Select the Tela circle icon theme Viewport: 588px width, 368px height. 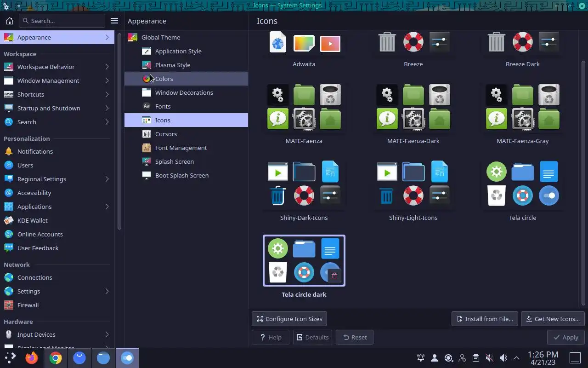[x=523, y=191]
